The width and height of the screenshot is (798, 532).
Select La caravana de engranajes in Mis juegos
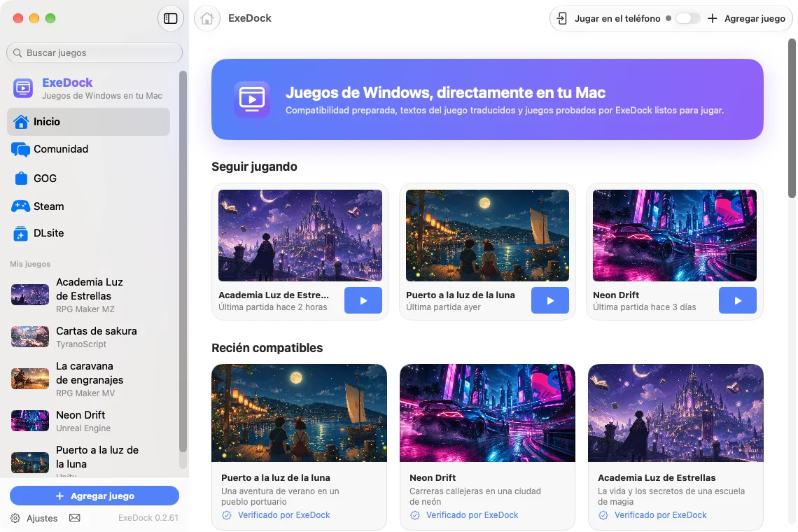[89, 379]
